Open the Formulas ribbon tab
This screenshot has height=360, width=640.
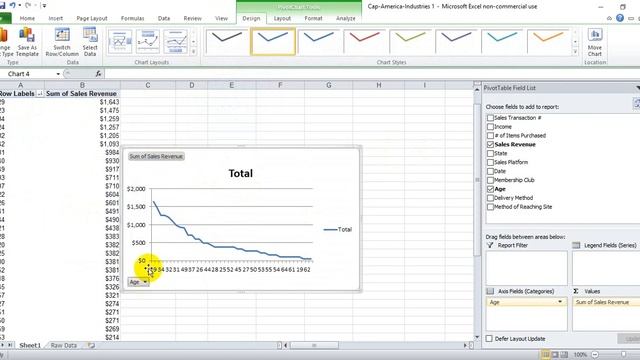point(132,18)
